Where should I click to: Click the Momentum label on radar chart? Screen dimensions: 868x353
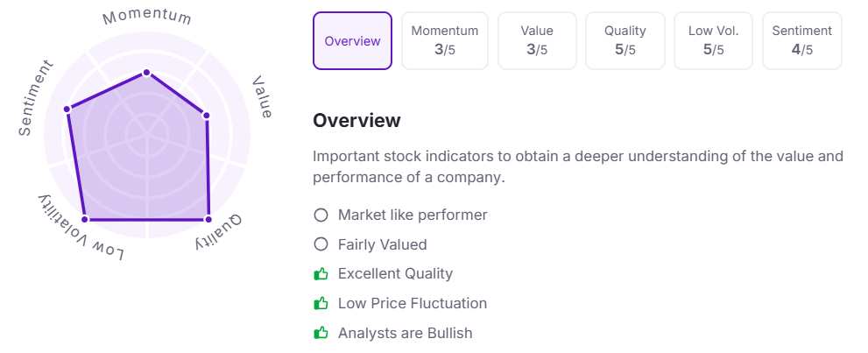point(147,17)
